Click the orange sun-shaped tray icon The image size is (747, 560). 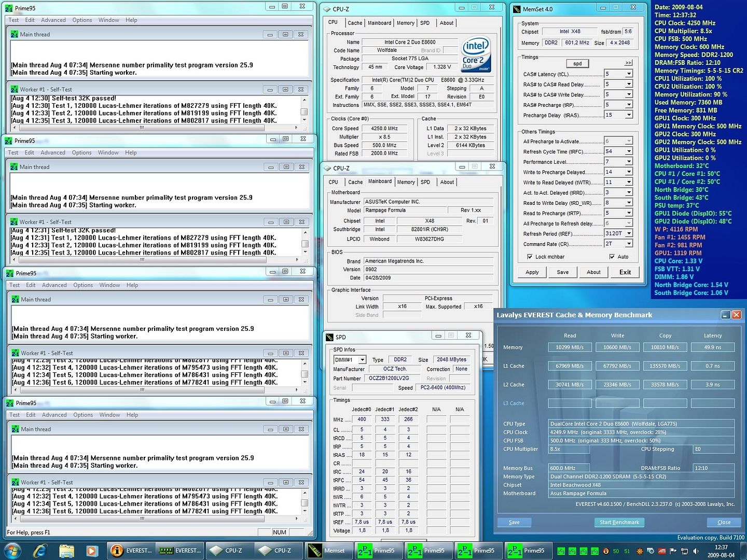tap(639, 551)
